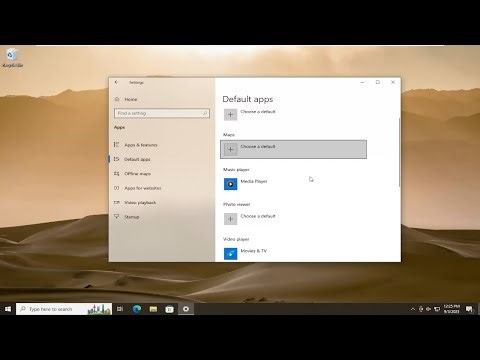This screenshot has width=480, height=360.
Task: Click the search magnifier in Find a setting
Action: click(205, 113)
